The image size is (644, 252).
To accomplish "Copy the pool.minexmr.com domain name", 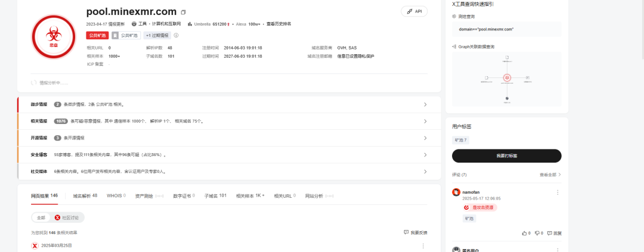I will tap(184, 12).
